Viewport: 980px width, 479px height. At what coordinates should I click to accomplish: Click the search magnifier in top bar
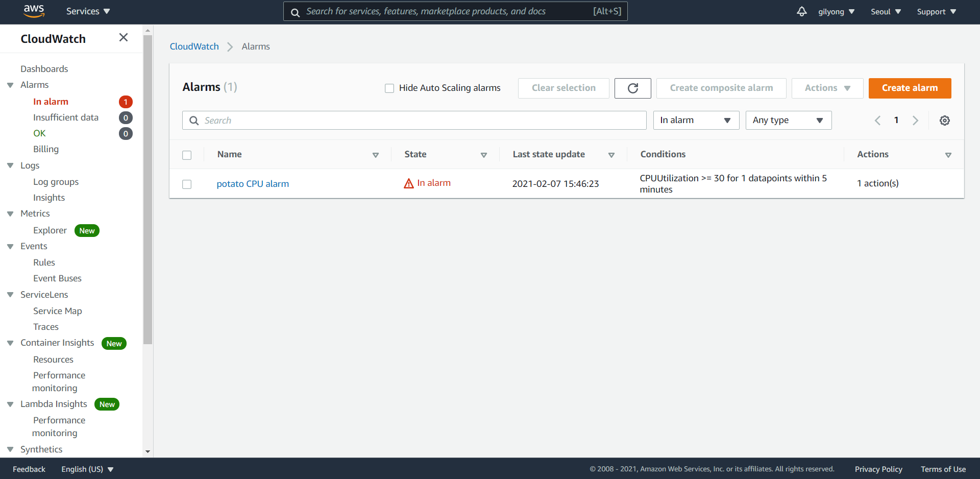295,12
